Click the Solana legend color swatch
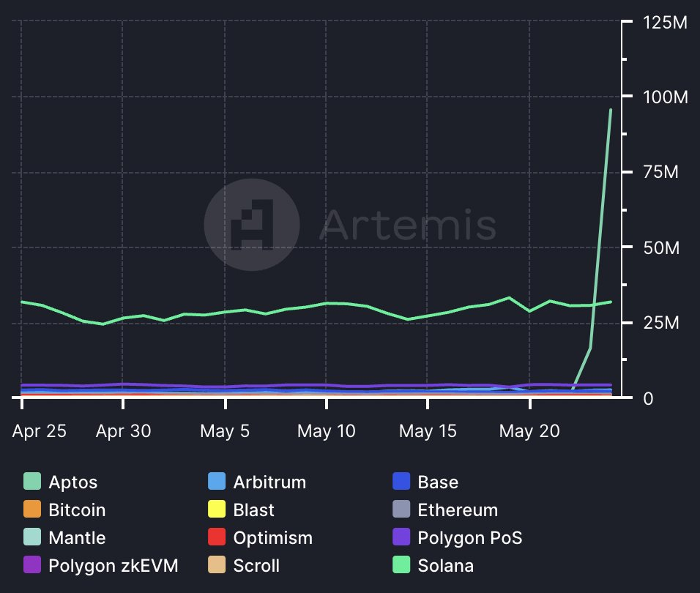This screenshot has width=700, height=593. pyautogui.click(x=401, y=565)
